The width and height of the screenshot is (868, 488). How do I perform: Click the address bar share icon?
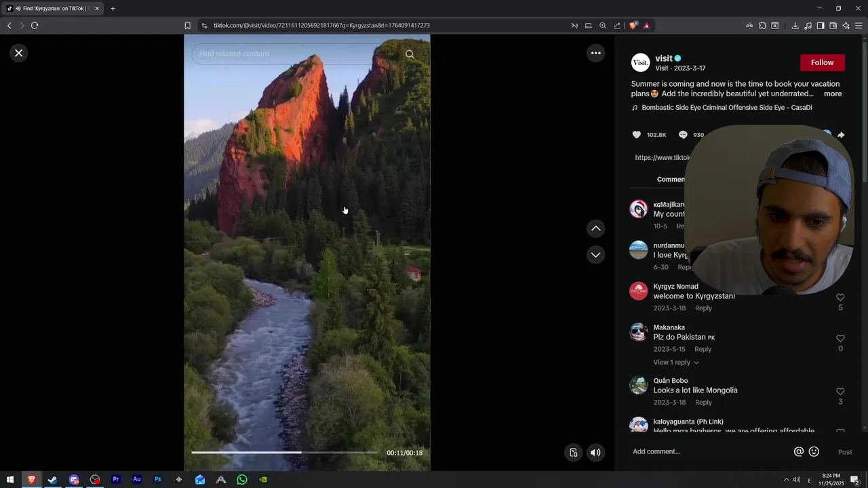[x=617, y=26]
